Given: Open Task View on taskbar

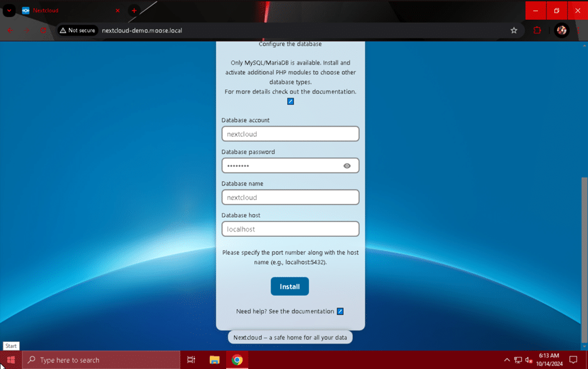Looking at the screenshot, I should coord(191,360).
